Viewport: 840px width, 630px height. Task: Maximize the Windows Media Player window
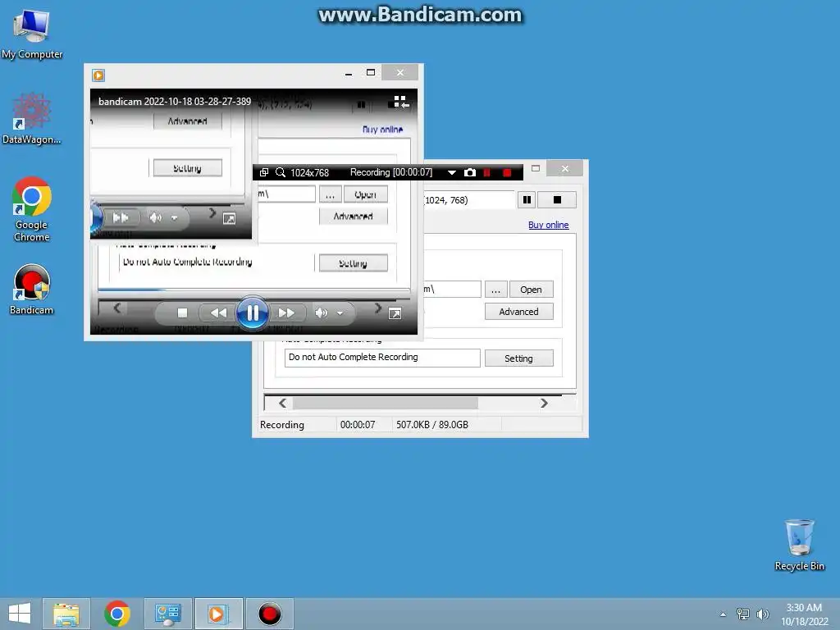(370, 72)
